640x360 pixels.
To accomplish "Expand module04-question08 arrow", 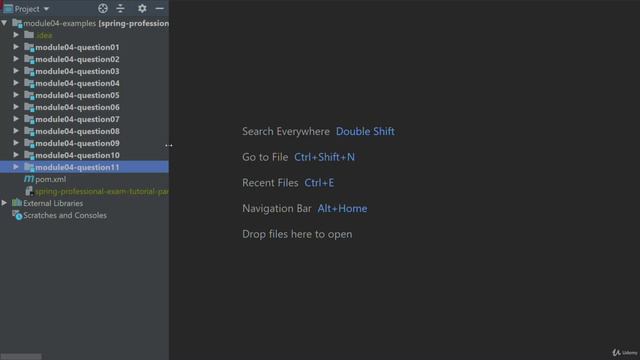I will point(16,131).
